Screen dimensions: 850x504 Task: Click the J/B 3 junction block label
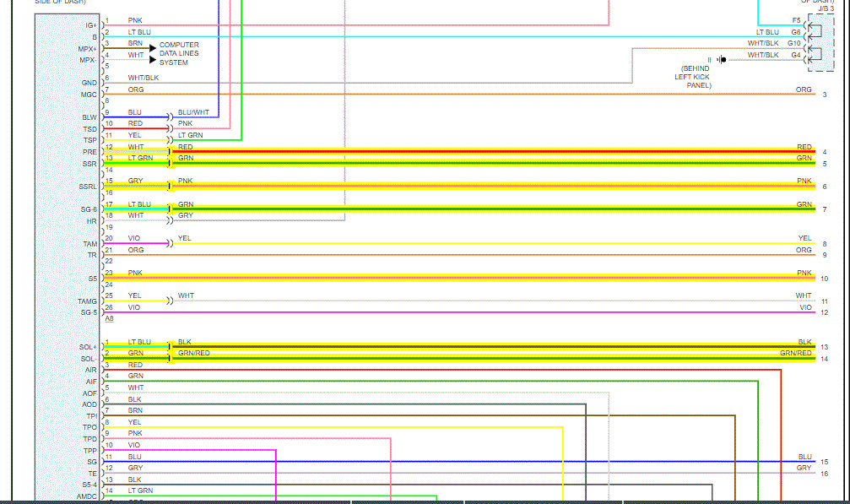(826, 8)
